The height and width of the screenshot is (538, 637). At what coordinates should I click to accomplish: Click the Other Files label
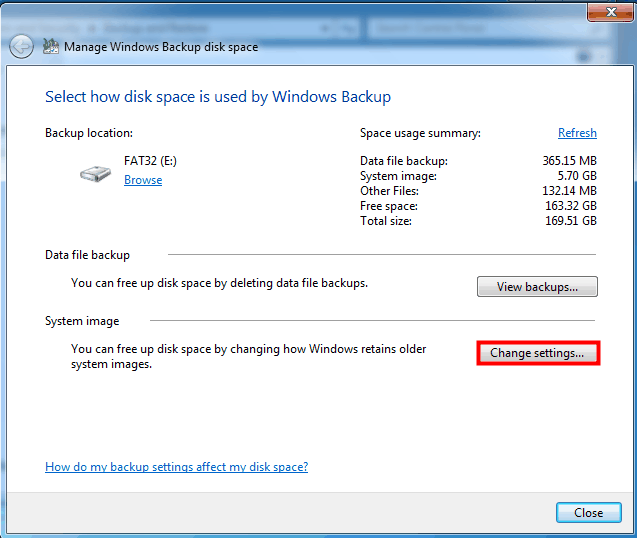(x=389, y=191)
